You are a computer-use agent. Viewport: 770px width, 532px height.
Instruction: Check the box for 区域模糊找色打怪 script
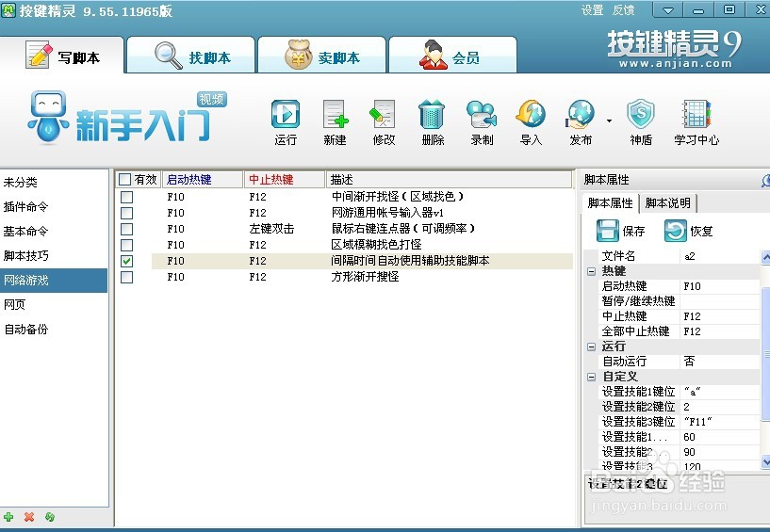[126, 245]
